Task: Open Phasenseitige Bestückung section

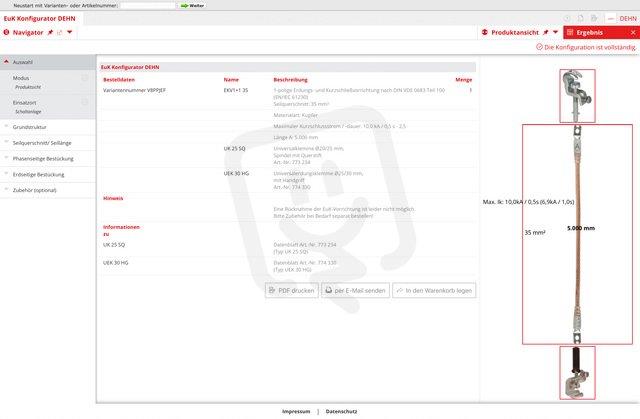Action: pos(47,158)
